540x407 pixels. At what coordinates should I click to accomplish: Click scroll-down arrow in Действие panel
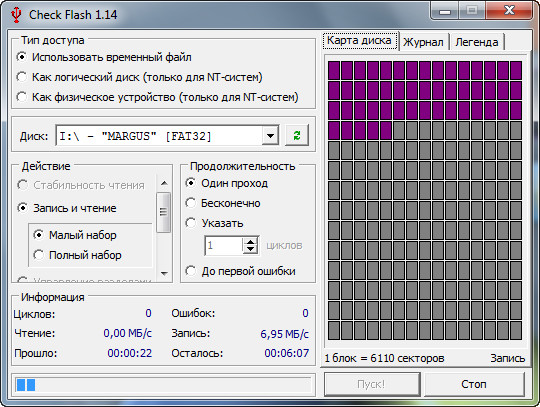(164, 274)
